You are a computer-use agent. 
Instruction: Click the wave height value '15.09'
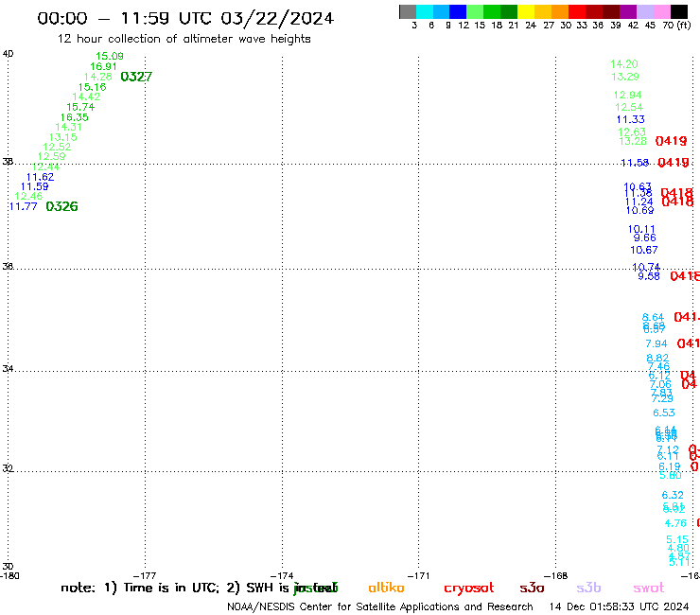tap(110, 56)
